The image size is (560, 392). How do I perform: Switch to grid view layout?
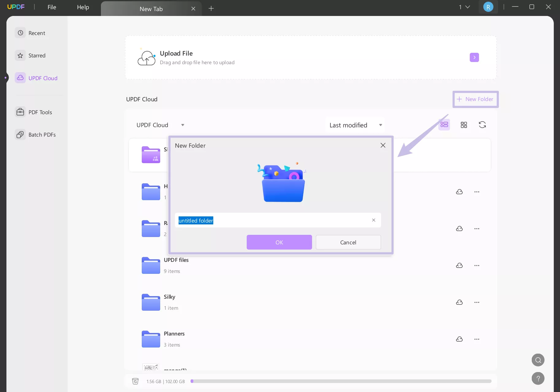click(464, 125)
